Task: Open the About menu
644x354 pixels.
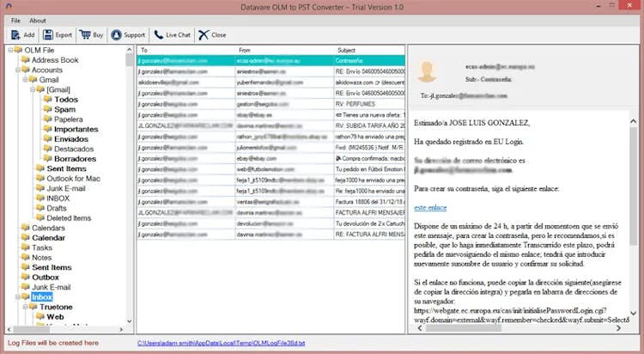Action: point(38,20)
